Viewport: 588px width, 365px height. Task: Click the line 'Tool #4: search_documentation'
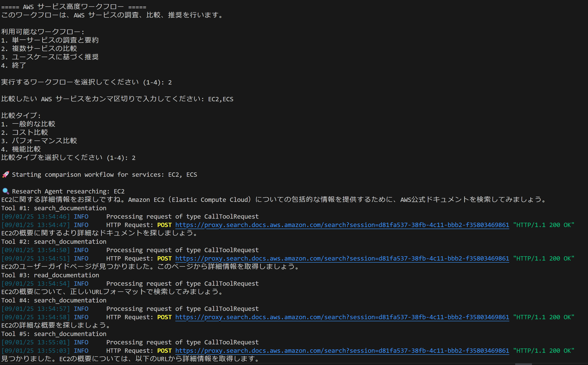[x=54, y=300]
